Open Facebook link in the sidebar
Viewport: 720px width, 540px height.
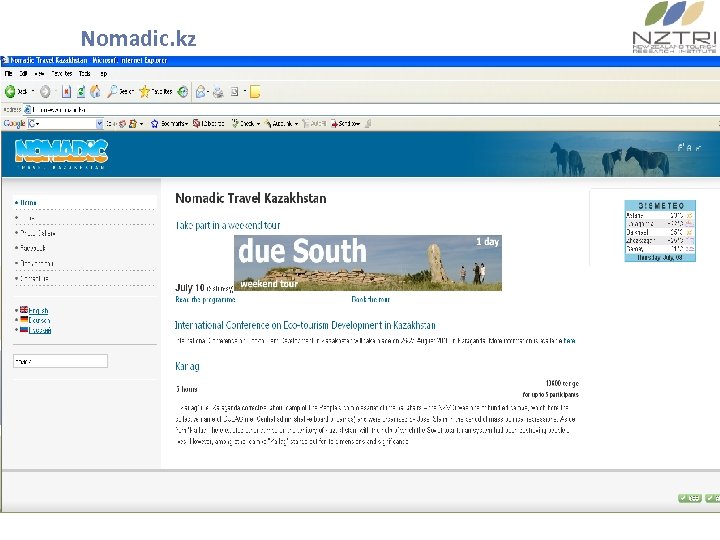tap(33, 248)
